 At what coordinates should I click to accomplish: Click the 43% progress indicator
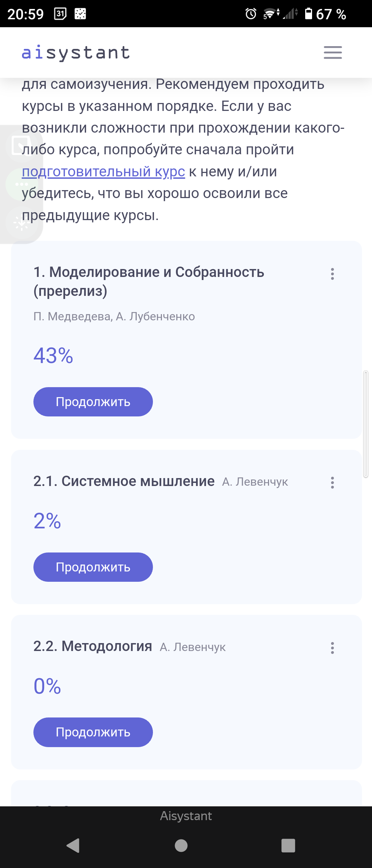point(53,355)
